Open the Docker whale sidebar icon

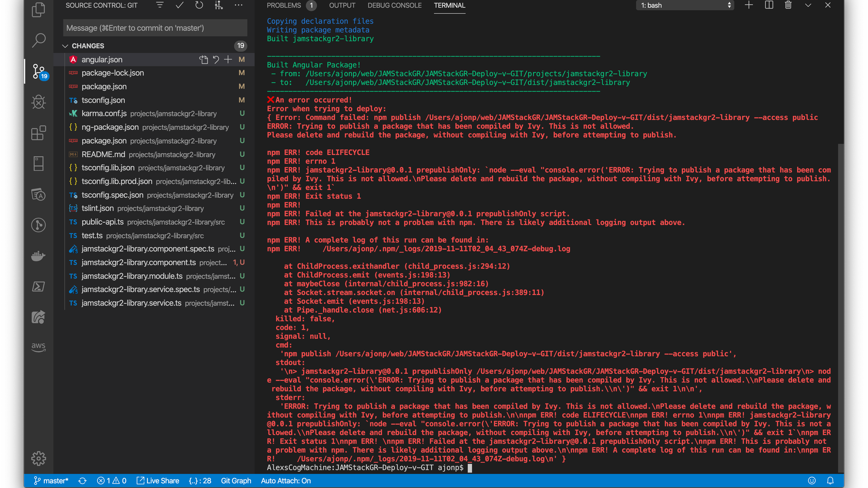pyautogui.click(x=39, y=256)
